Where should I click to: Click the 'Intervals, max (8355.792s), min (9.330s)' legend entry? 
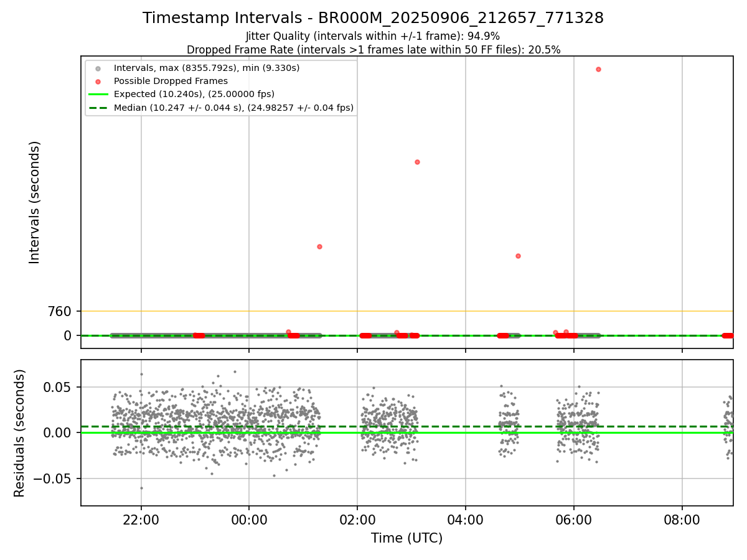pos(207,68)
